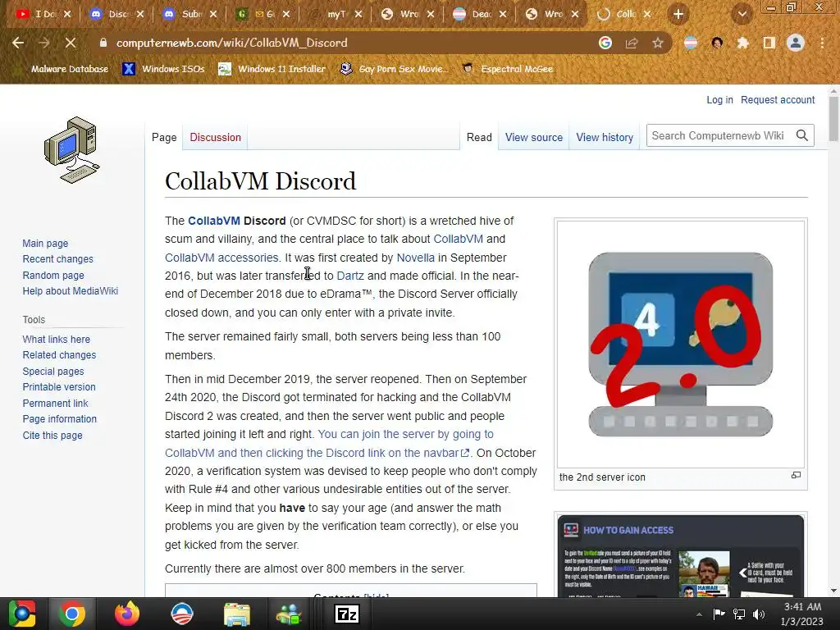The height and width of the screenshot is (630, 840).
Task: Switch to the YouTube 'I Do' tab
Action: pos(44,15)
